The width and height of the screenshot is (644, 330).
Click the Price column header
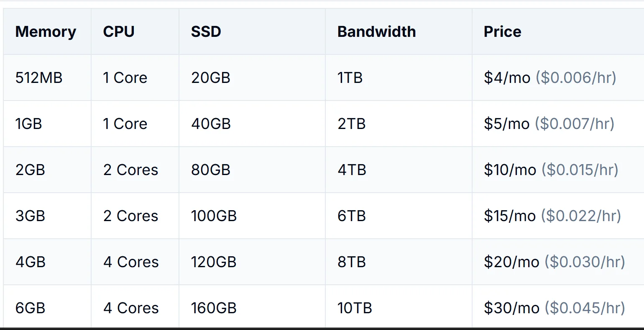point(502,32)
